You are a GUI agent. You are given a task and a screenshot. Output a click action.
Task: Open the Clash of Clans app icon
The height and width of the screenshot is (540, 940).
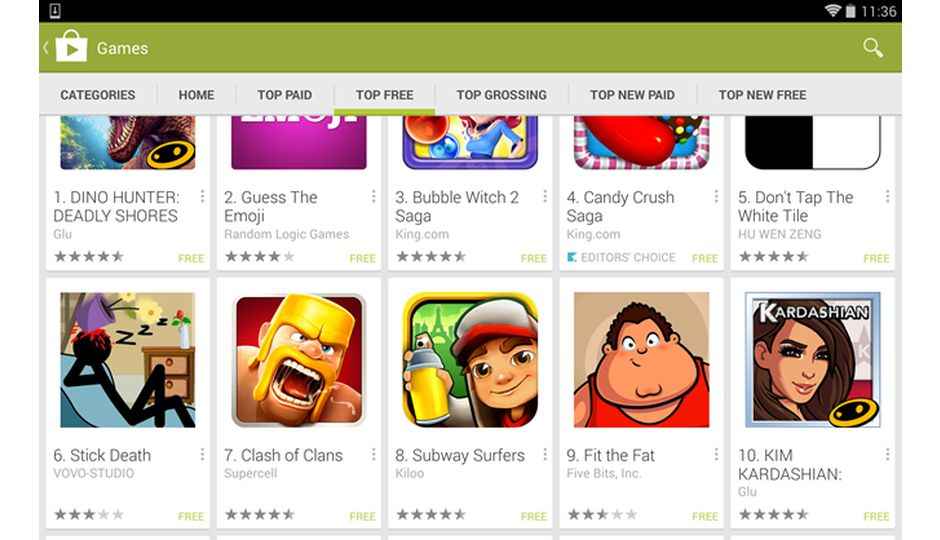(x=299, y=360)
